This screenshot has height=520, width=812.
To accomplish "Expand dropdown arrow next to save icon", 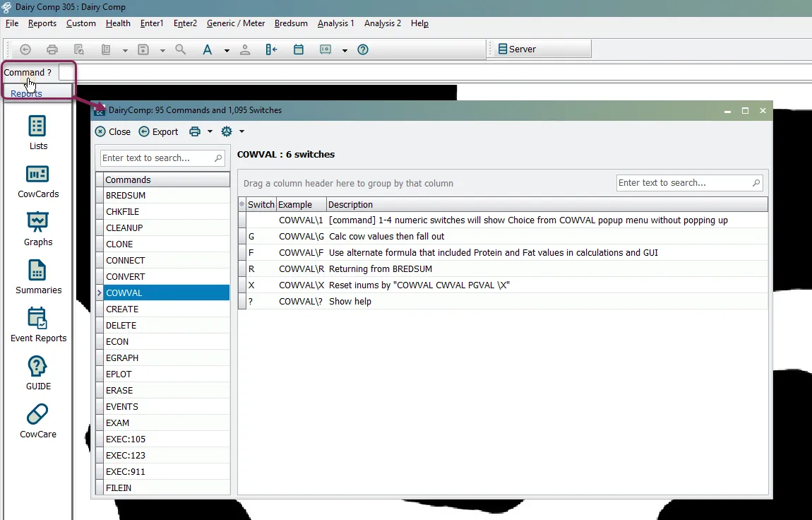I will [162, 50].
